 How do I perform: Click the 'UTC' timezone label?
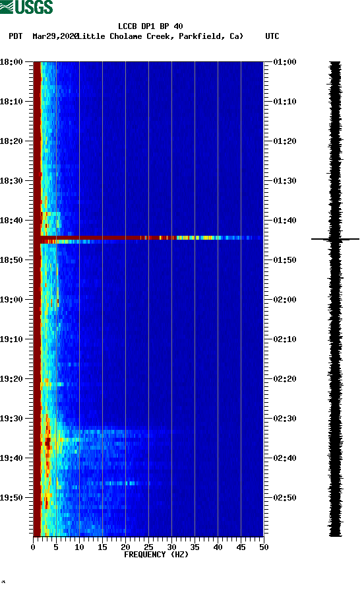point(272,36)
